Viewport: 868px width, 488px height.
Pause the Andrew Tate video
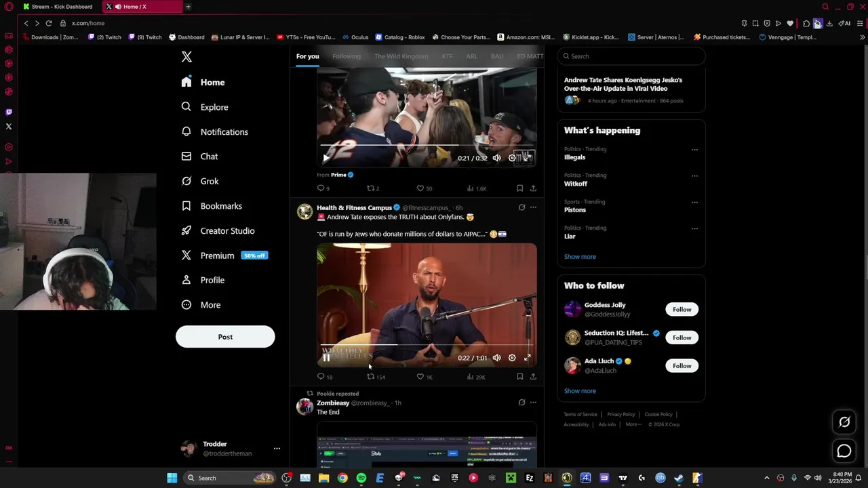[x=326, y=358]
